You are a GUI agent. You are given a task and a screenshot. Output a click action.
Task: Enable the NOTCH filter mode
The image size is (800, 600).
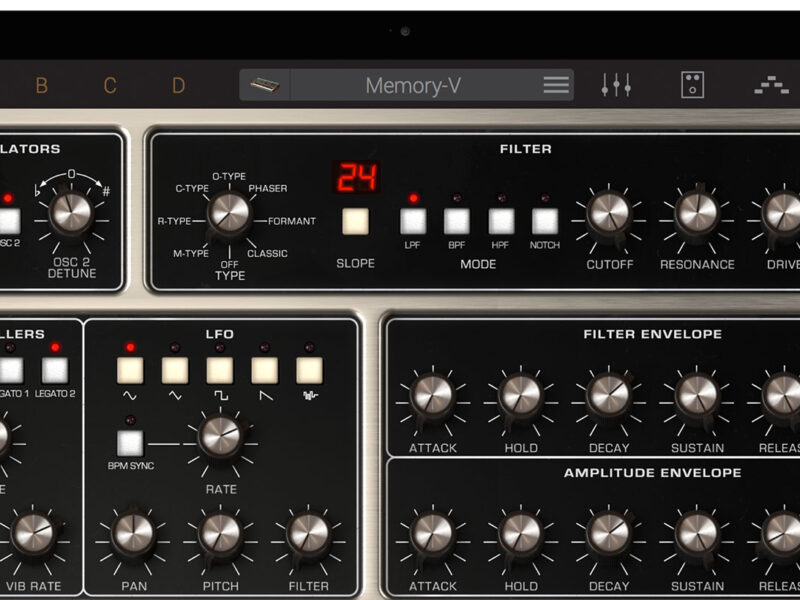pyautogui.click(x=545, y=221)
